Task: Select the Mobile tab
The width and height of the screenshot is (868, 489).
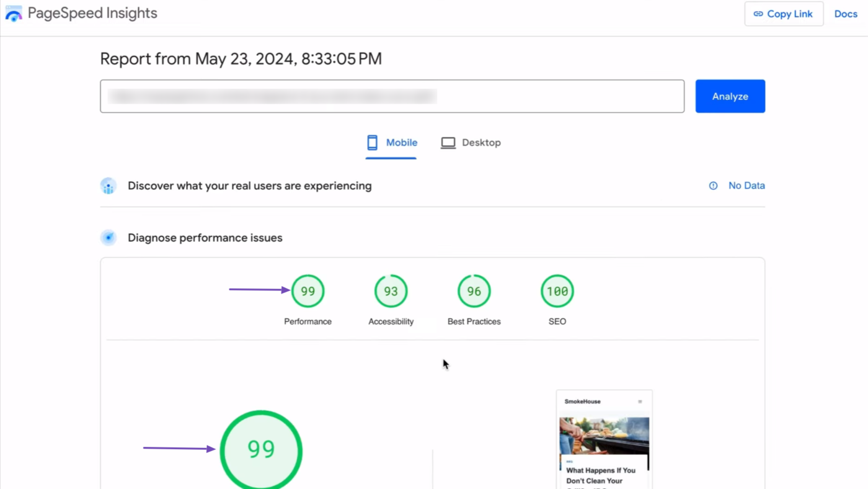Action: tap(391, 143)
